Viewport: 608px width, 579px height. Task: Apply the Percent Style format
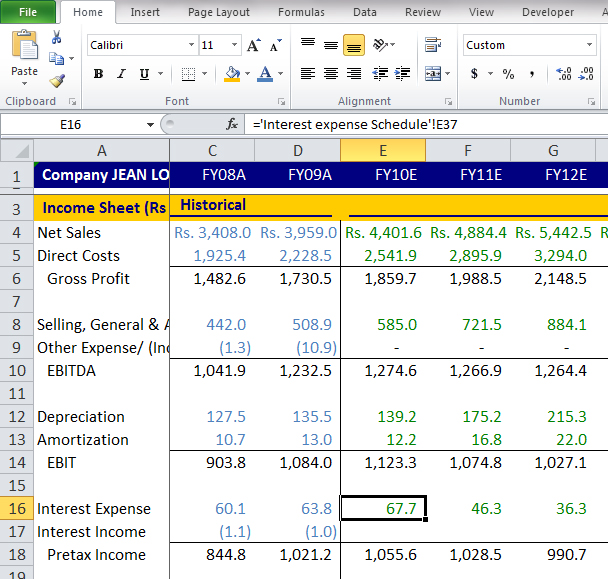508,74
